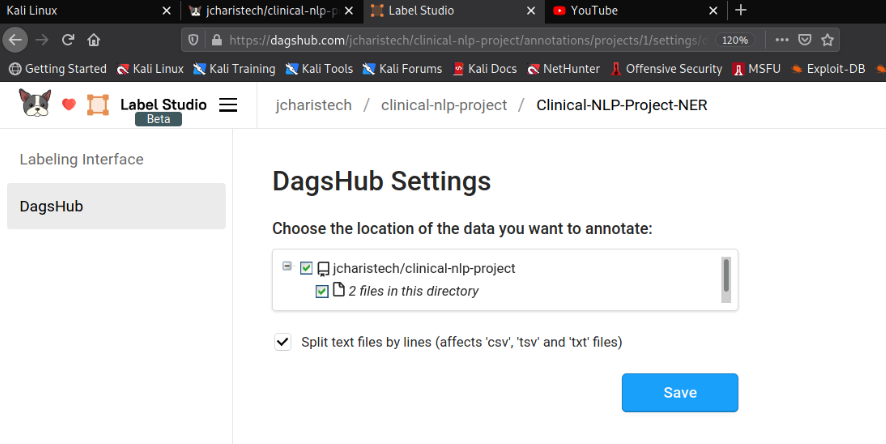This screenshot has height=444, width=886.
Task: Open the hamburger menu beside Label Studio
Action: pyautogui.click(x=228, y=105)
